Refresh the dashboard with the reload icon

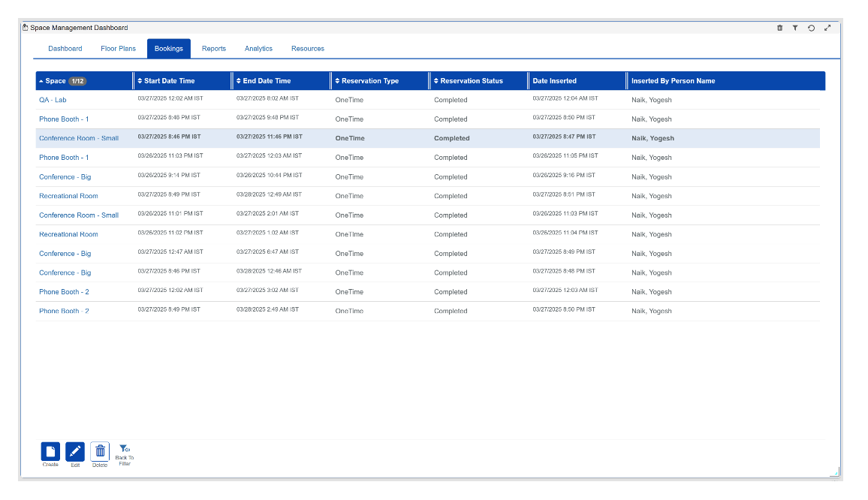[811, 28]
